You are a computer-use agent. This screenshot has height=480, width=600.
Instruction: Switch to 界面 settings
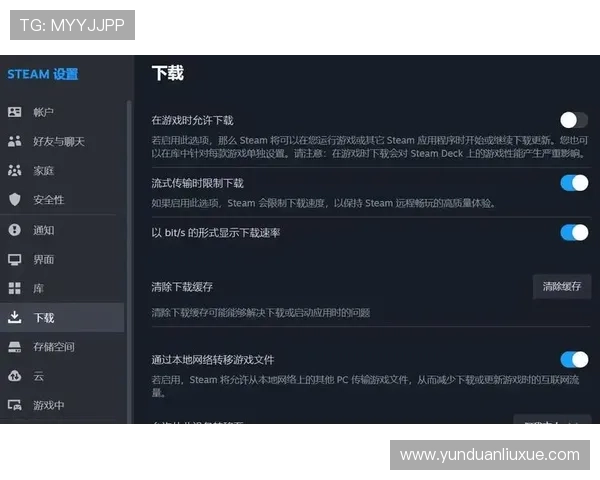(62, 260)
